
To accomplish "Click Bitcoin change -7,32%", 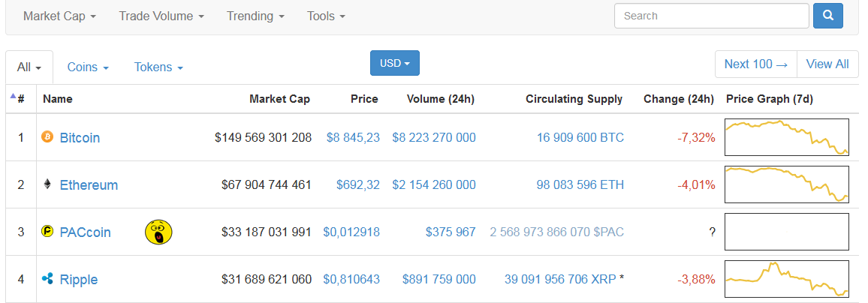I will coord(696,137).
